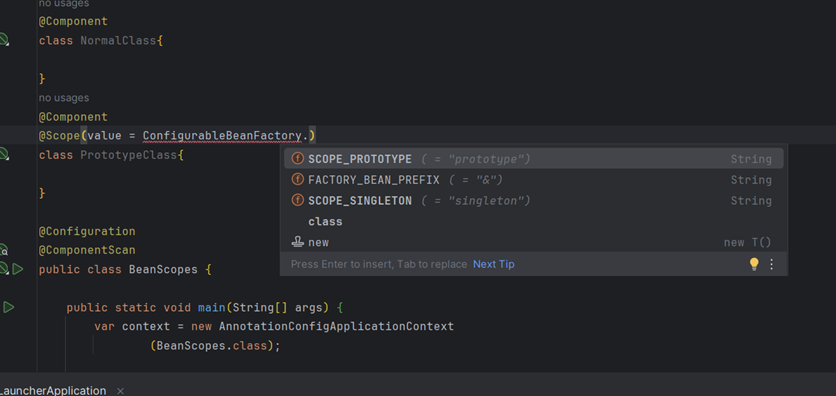This screenshot has width=836, height=396.
Task: Click the @Configuration annotation
Action: [x=86, y=231]
